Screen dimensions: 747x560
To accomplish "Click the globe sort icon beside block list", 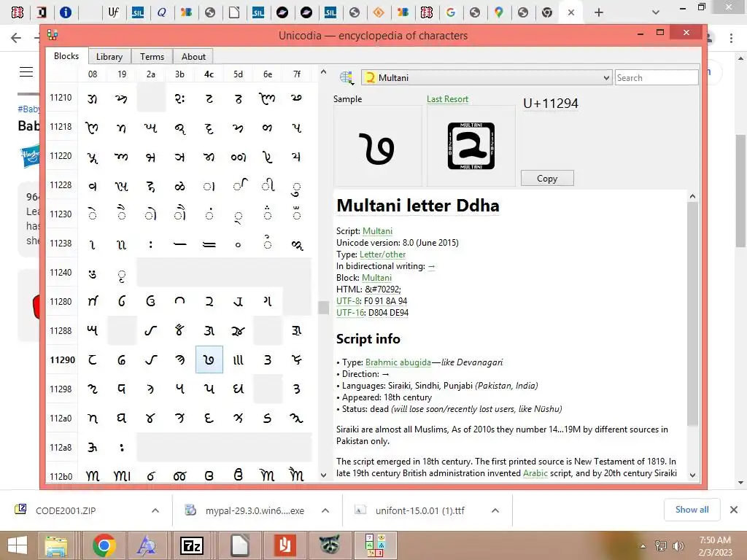I will tap(347, 77).
